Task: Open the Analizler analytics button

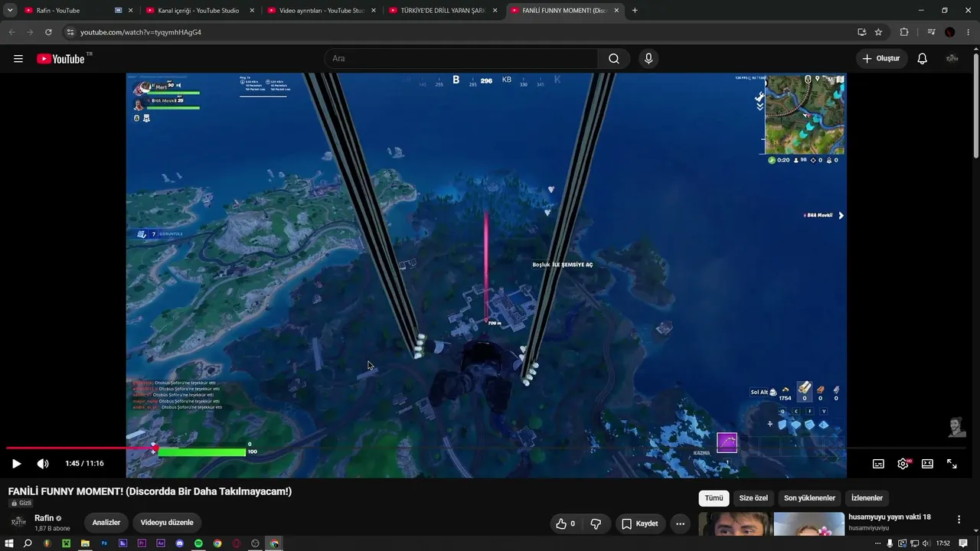Action: click(106, 523)
